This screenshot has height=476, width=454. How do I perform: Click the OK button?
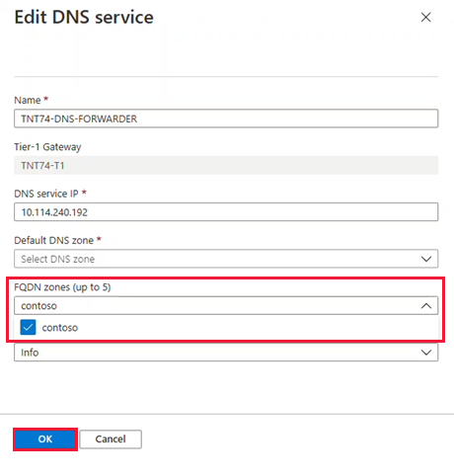point(45,439)
